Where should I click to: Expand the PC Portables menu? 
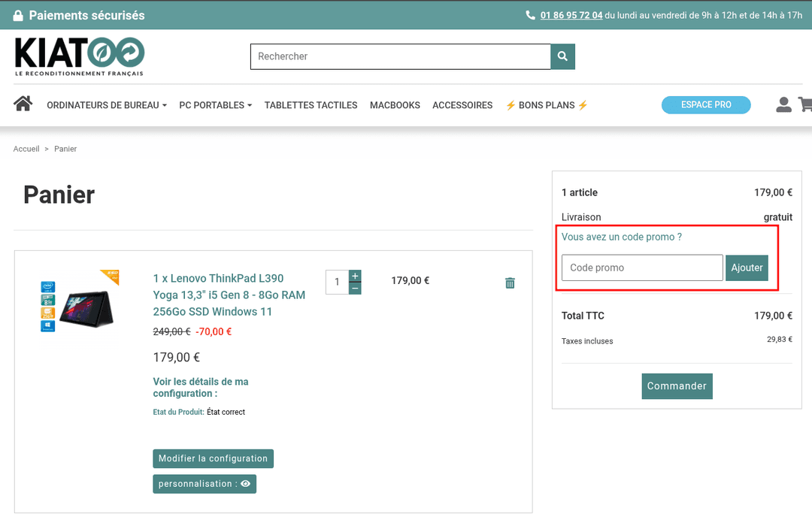pyautogui.click(x=216, y=105)
